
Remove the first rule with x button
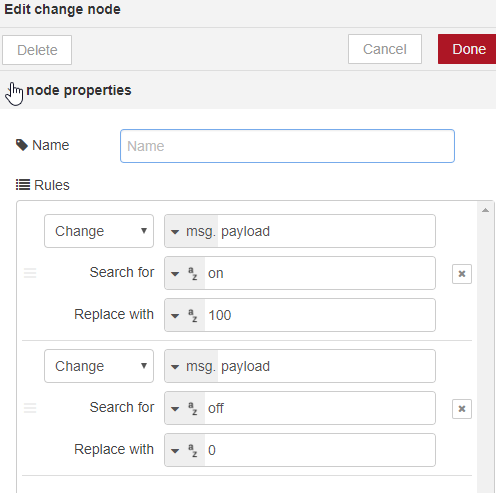click(x=462, y=274)
